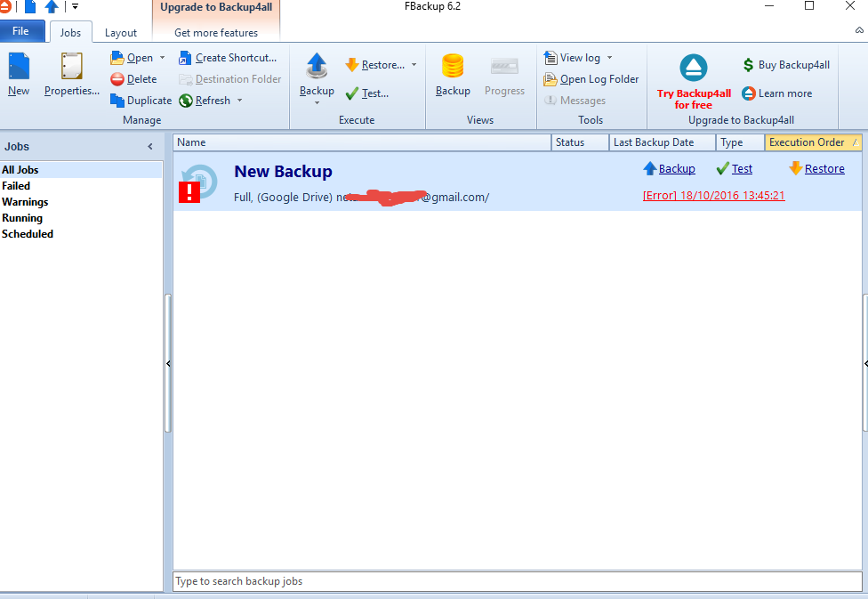The width and height of the screenshot is (868, 599).
Task: Click the left splitter collapse arrow
Action: pos(168,363)
